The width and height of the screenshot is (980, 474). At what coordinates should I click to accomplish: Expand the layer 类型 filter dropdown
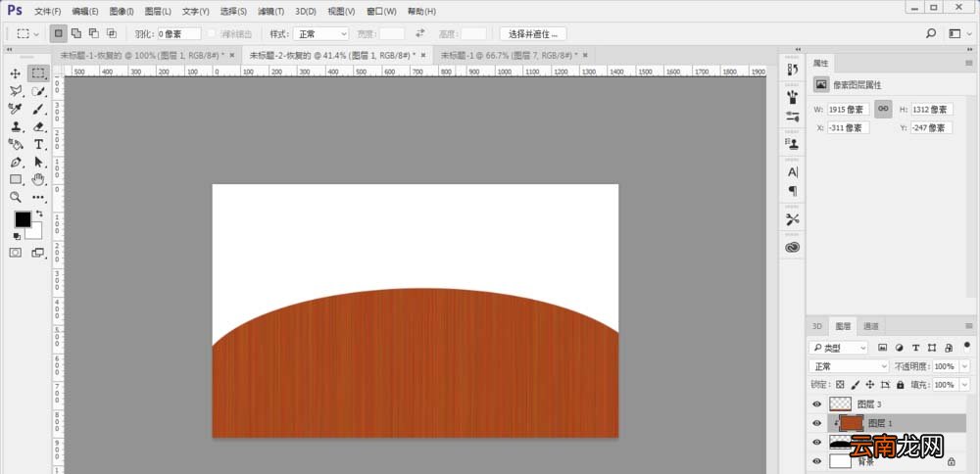coord(838,348)
